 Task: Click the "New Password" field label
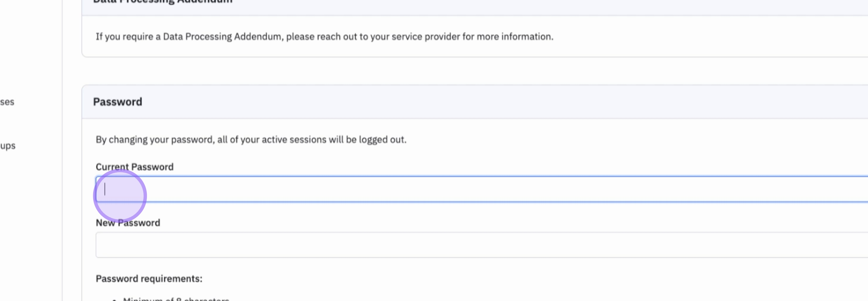point(128,223)
